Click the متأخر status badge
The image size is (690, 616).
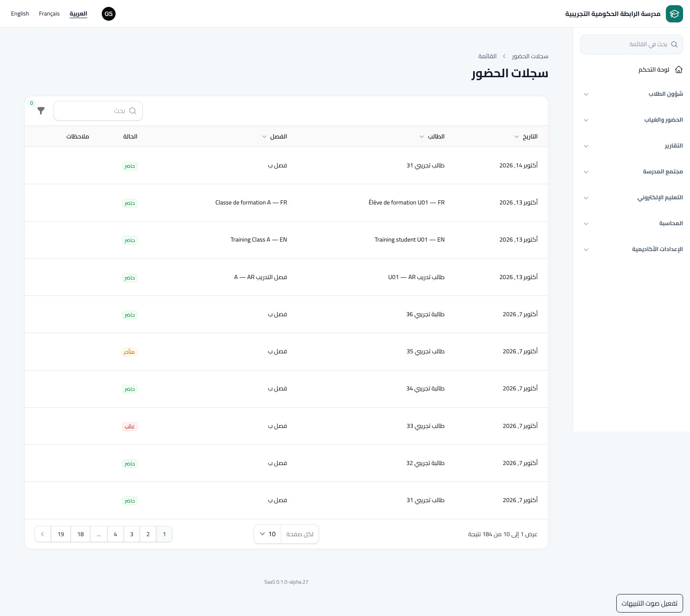(x=129, y=352)
